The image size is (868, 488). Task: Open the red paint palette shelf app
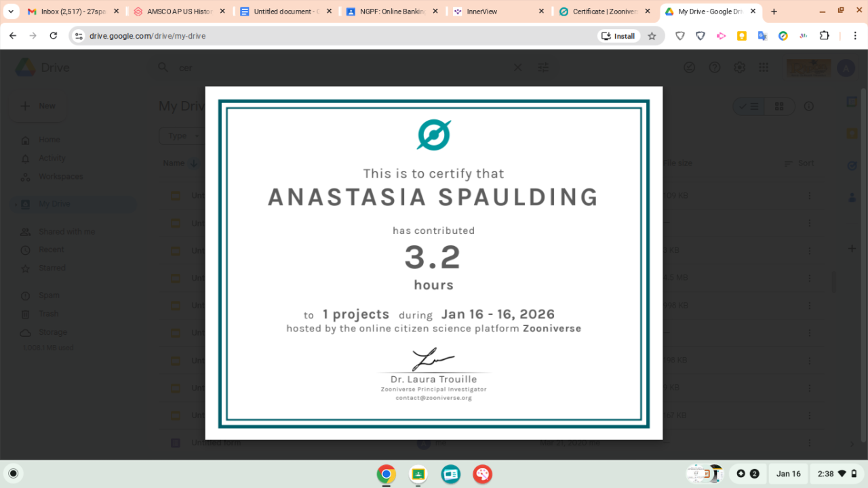coord(482,474)
